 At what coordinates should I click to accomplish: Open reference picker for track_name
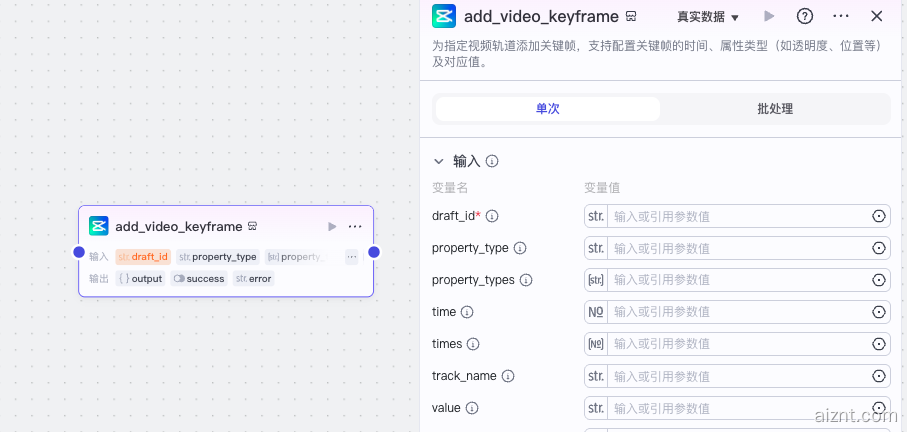click(879, 376)
